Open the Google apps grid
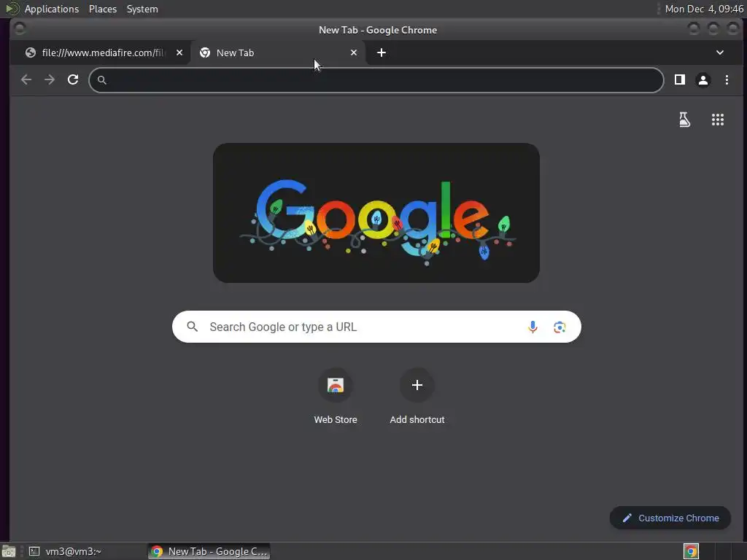Image resolution: width=747 pixels, height=560 pixels. click(x=718, y=120)
